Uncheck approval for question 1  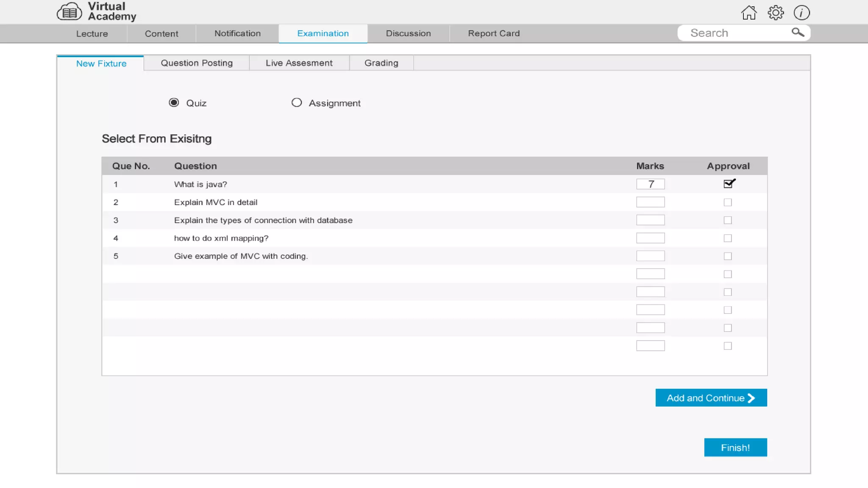point(728,184)
